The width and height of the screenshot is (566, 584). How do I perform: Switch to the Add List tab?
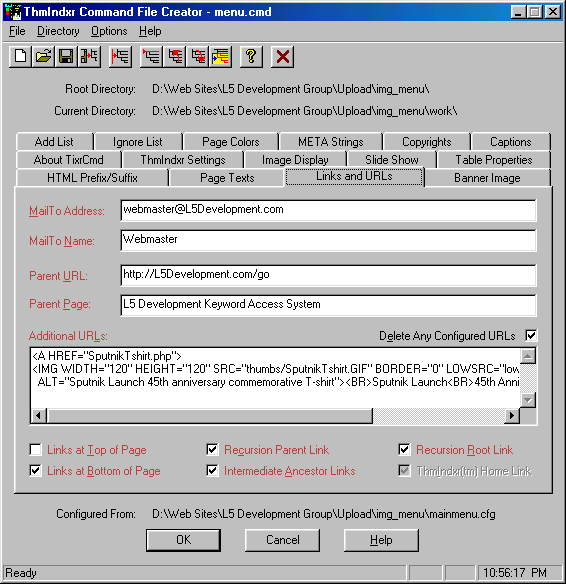[54, 142]
